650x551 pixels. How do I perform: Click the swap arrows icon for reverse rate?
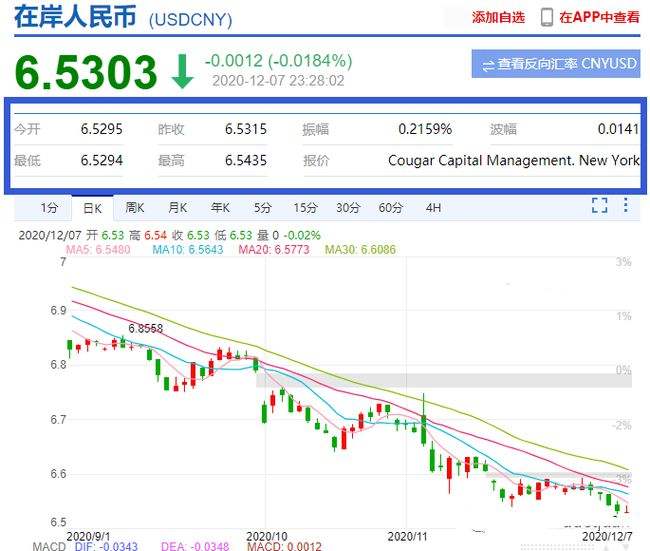point(488,65)
